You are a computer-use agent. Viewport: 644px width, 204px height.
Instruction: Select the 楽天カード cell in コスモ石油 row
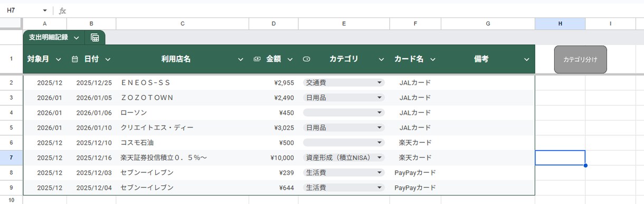[415, 143]
